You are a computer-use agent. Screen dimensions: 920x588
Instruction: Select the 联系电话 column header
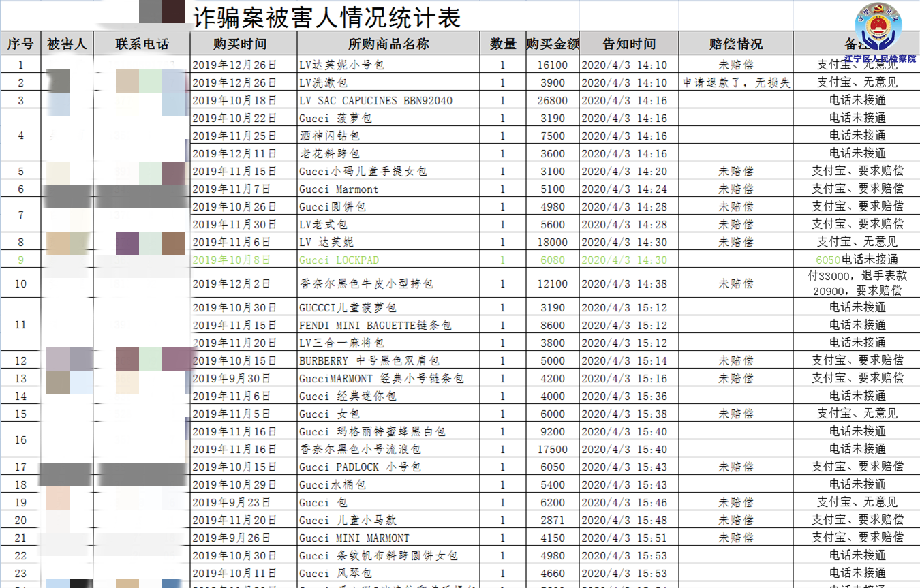click(142, 44)
